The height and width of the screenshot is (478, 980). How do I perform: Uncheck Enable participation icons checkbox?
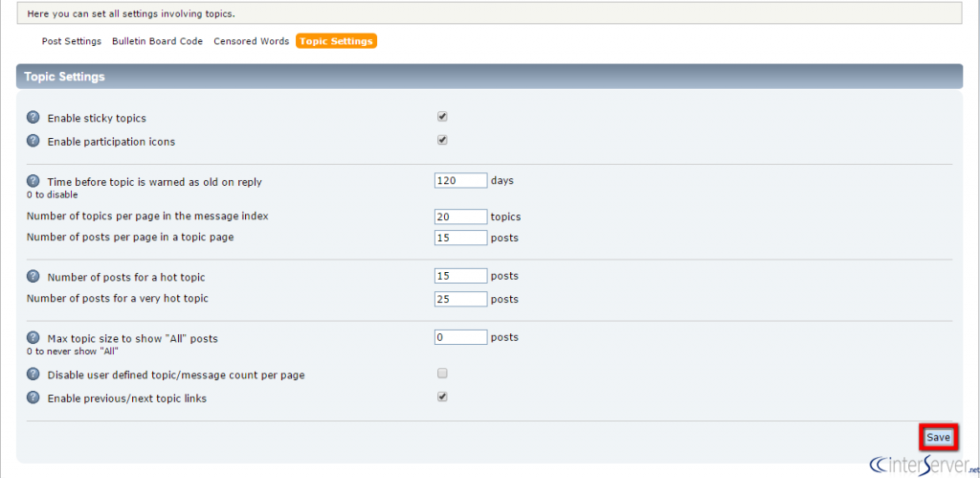point(442,140)
